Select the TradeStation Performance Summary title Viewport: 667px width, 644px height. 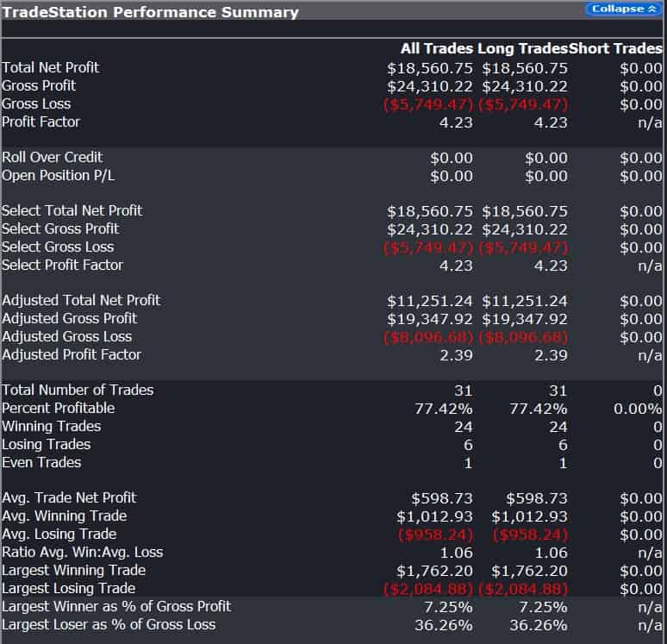pos(150,12)
